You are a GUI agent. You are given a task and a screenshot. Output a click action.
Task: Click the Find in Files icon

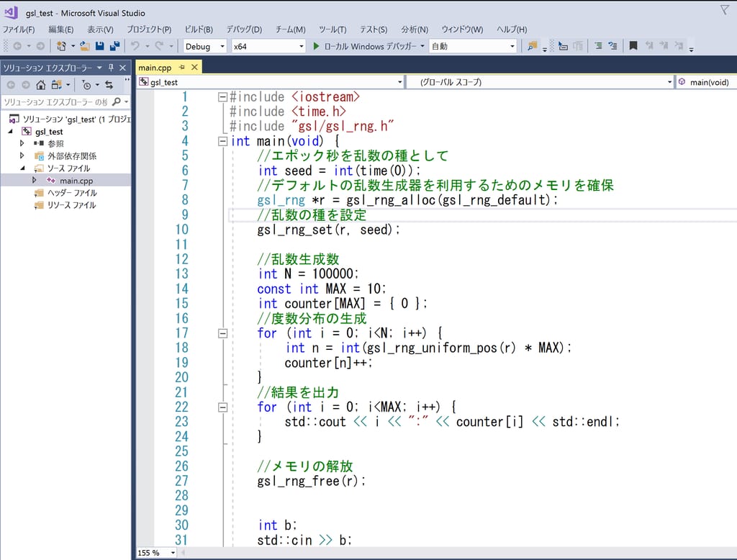[x=532, y=46]
